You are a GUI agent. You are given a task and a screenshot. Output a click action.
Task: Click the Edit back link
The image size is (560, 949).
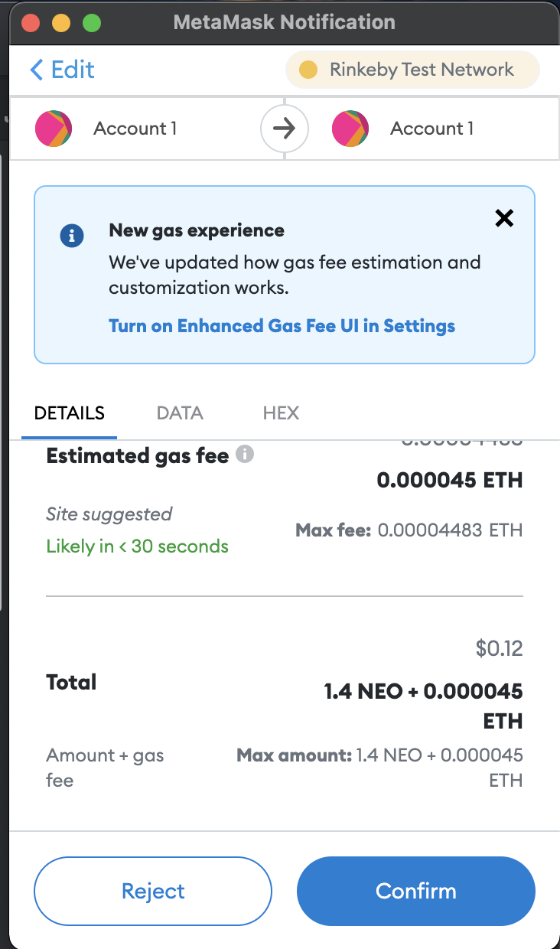click(62, 70)
